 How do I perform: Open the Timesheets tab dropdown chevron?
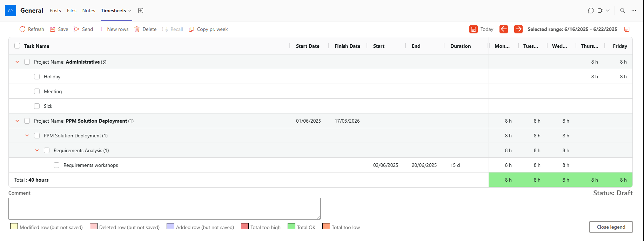tap(130, 11)
